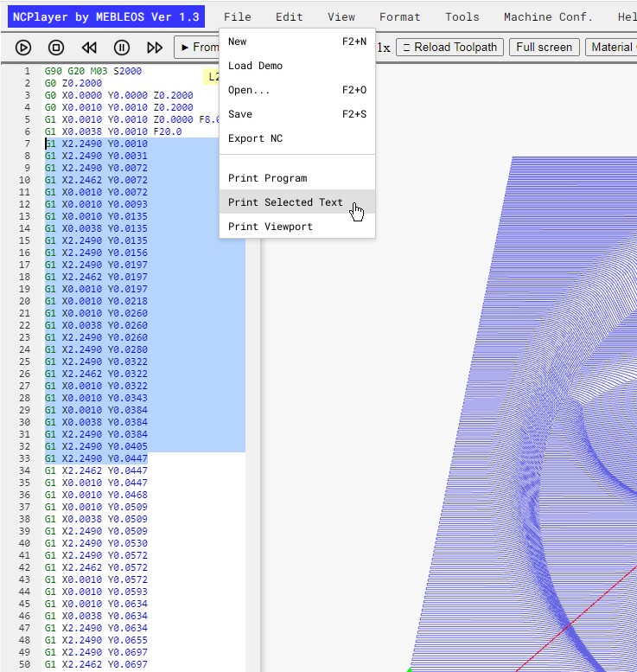Open the Format menu
Viewport: 637px width, 672px height.
click(399, 17)
